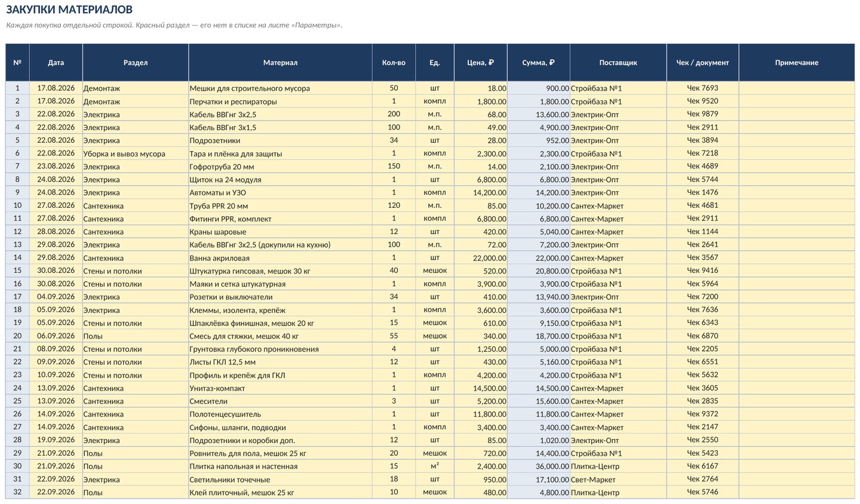Image resolution: width=860 pixels, height=504 pixels.
Task: Select sum cell «952.00»
Action: pyautogui.click(x=539, y=140)
